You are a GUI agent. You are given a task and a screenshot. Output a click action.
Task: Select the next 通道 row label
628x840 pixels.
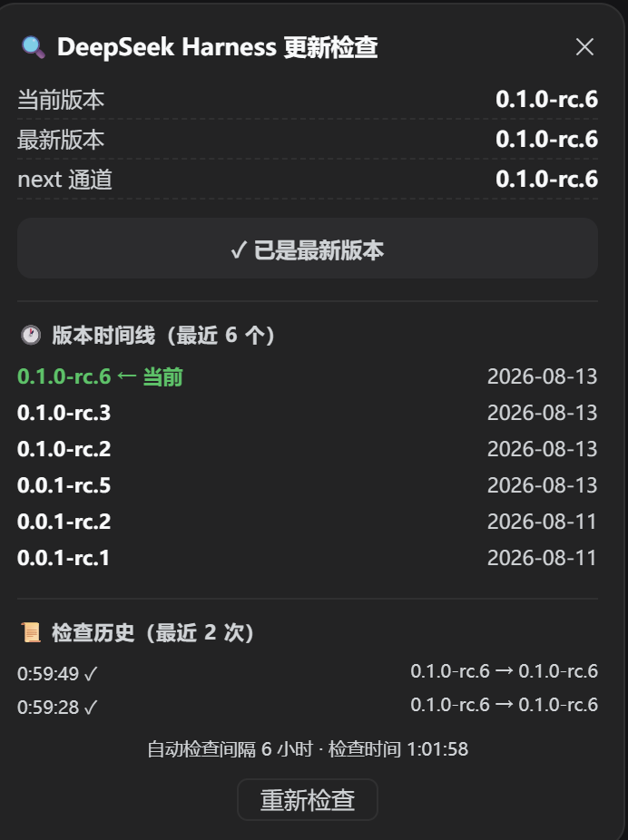coord(64,180)
